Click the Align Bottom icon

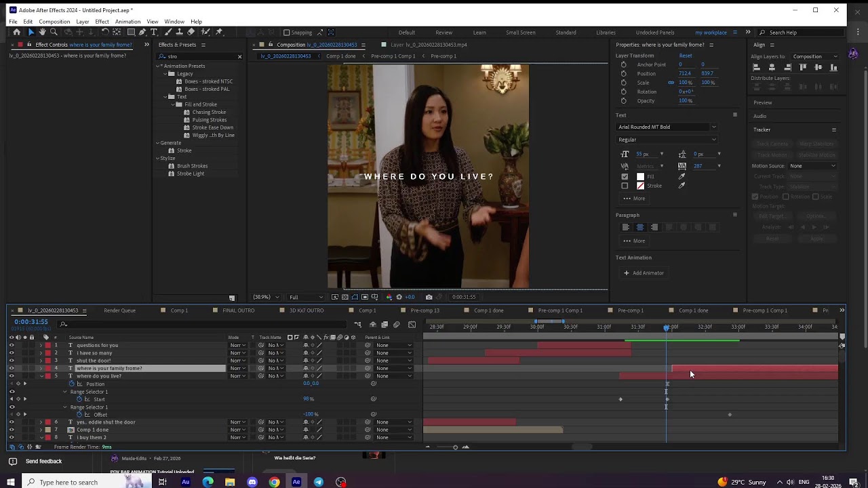(834, 67)
